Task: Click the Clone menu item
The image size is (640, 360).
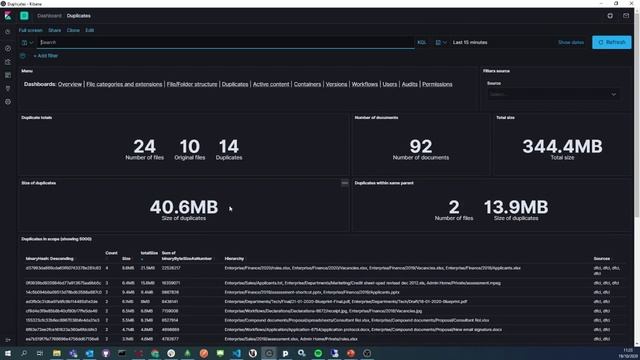Action: click(x=73, y=30)
